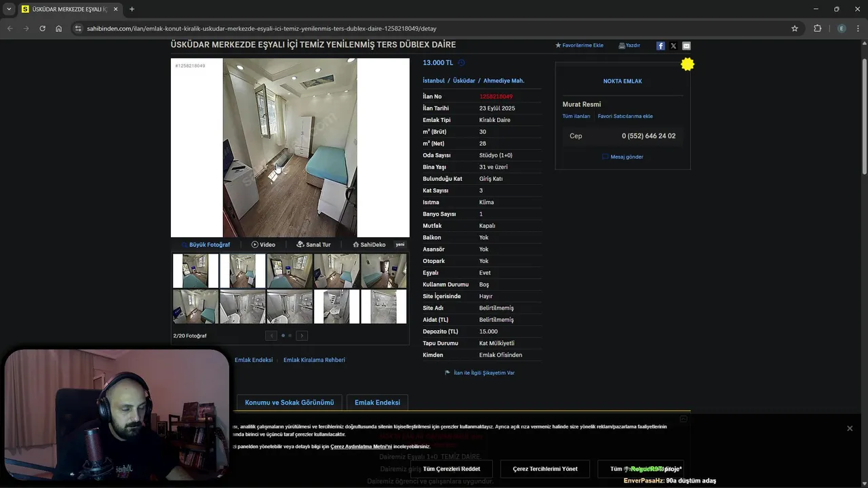
Task: Open the Chrome three-dot menu
Action: 859,28
